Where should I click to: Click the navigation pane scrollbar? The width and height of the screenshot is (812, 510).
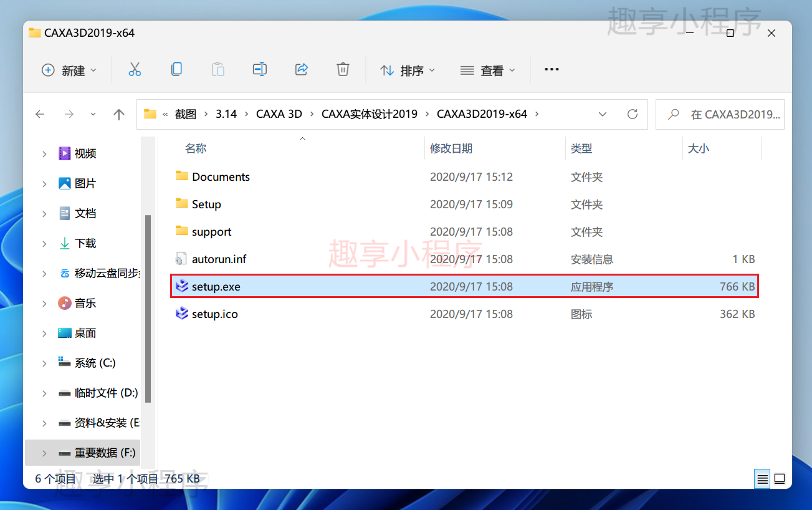pyautogui.click(x=148, y=309)
